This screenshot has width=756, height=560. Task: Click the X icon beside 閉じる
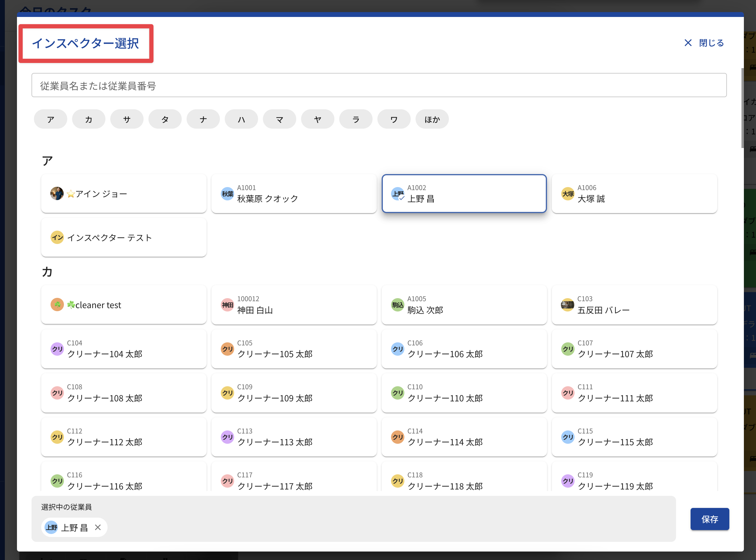688,43
